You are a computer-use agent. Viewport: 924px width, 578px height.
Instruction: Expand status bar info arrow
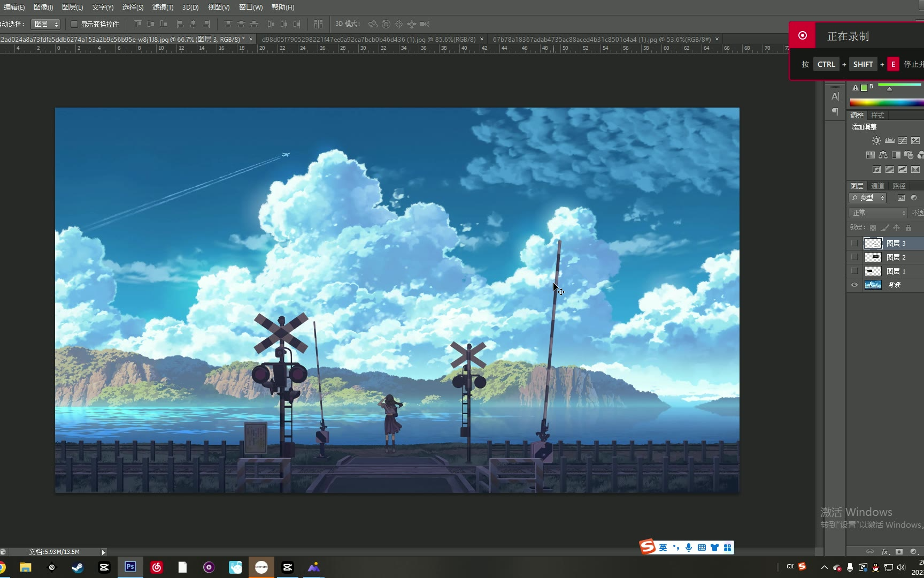click(x=104, y=552)
